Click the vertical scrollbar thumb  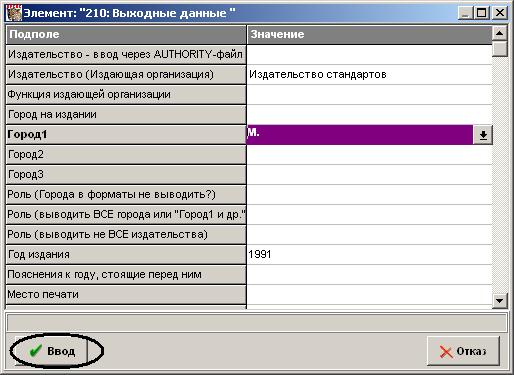pos(499,49)
